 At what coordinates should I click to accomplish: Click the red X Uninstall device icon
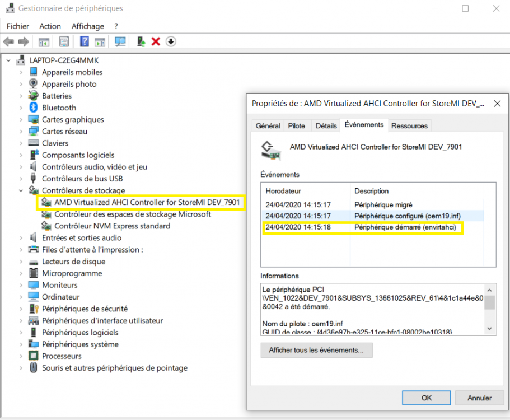pos(156,41)
